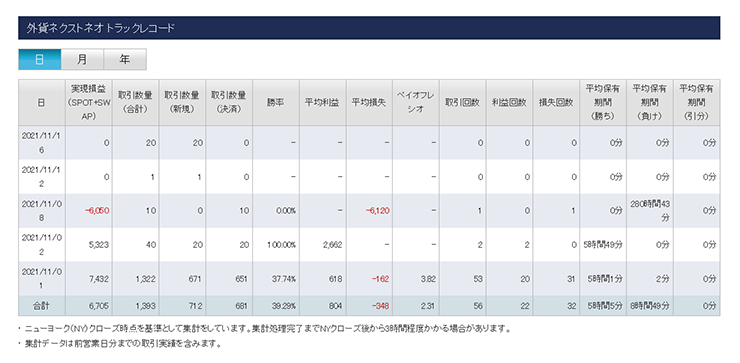Click the 取引数量 (決済) column header
This screenshot has width=740, height=363.
coord(229,102)
